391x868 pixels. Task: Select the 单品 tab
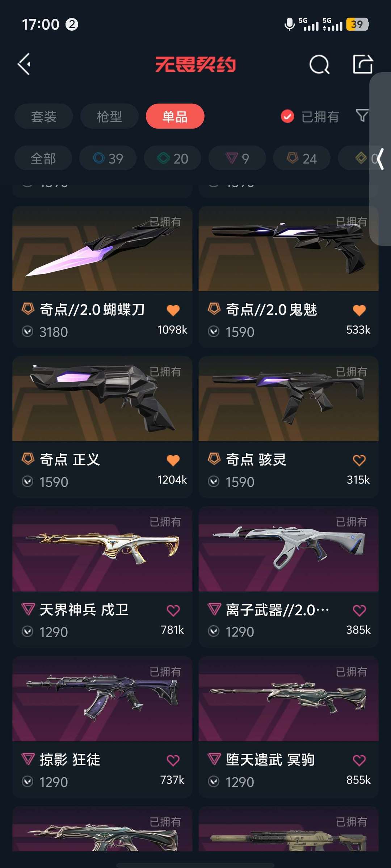pyautogui.click(x=175, y=116)
